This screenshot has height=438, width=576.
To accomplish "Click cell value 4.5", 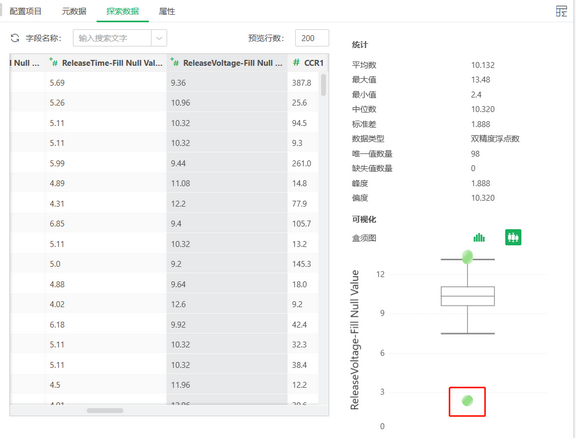I will tap(55, 385).
